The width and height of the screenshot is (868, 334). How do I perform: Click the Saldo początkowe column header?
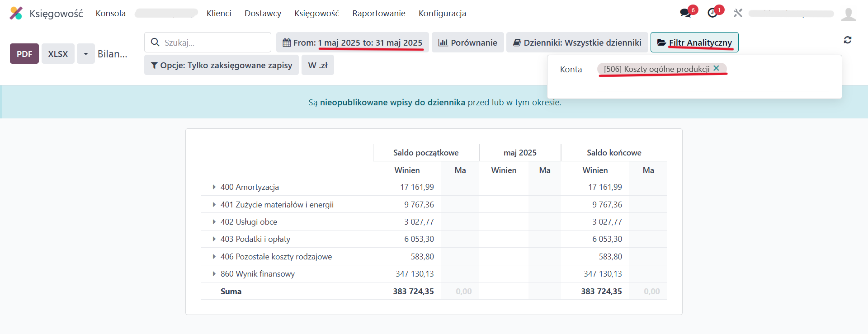426,152
